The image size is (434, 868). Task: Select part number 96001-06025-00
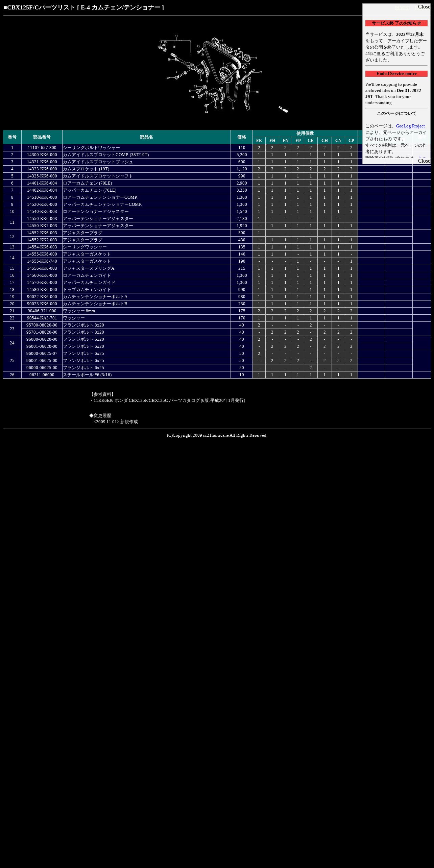(42, 361)
